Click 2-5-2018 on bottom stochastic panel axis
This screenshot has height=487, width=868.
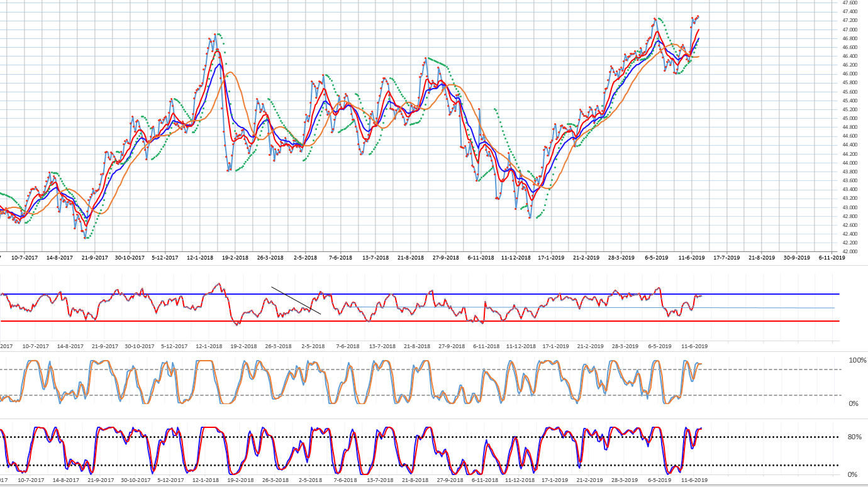(x=309, y=479)
